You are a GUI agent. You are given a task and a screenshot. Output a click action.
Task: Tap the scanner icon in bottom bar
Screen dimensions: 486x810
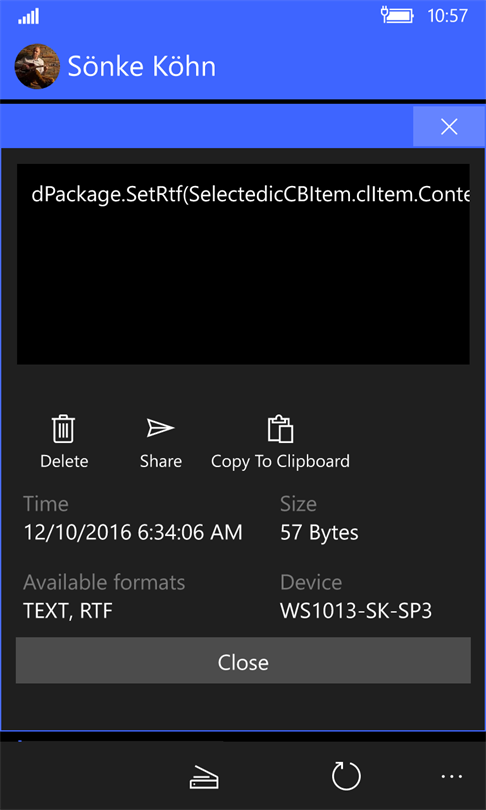[204, 776]
